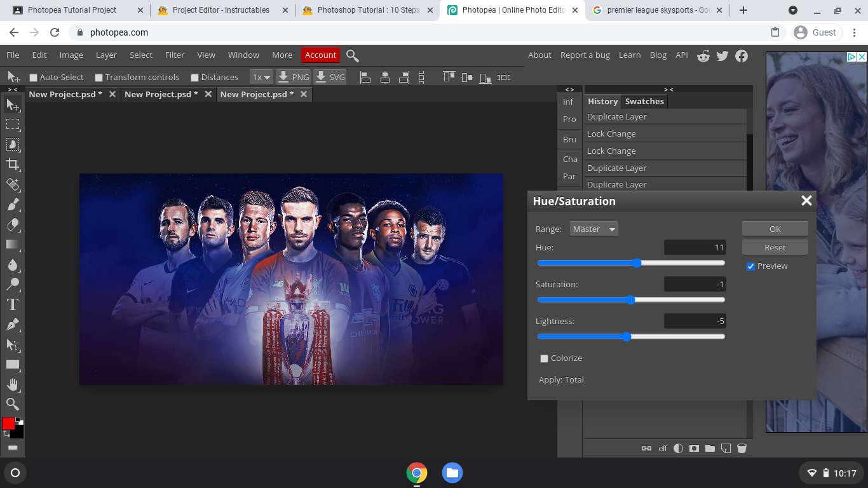This screenshot has width=868, height=488.
Task: Select the Rectangle Select tool
Action: point(13,125)
